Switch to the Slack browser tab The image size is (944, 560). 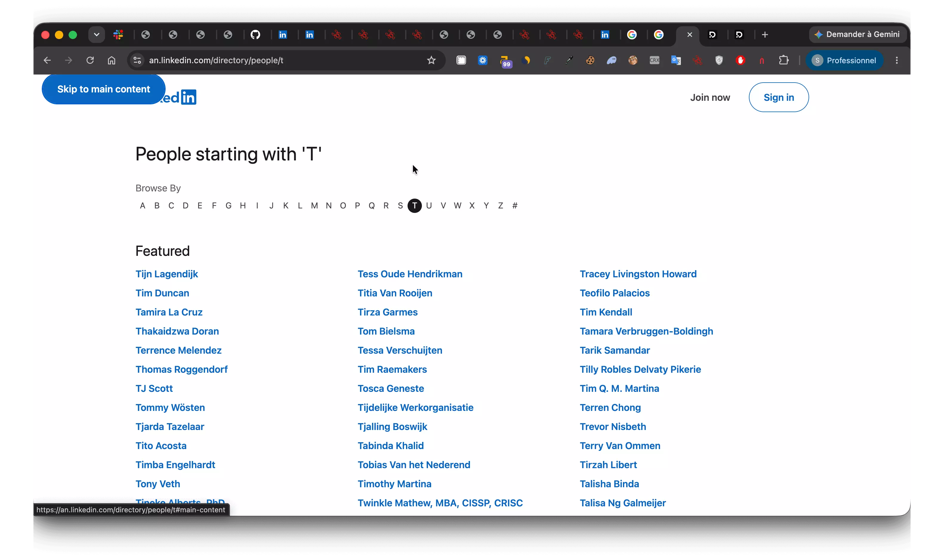pos(118,35)
